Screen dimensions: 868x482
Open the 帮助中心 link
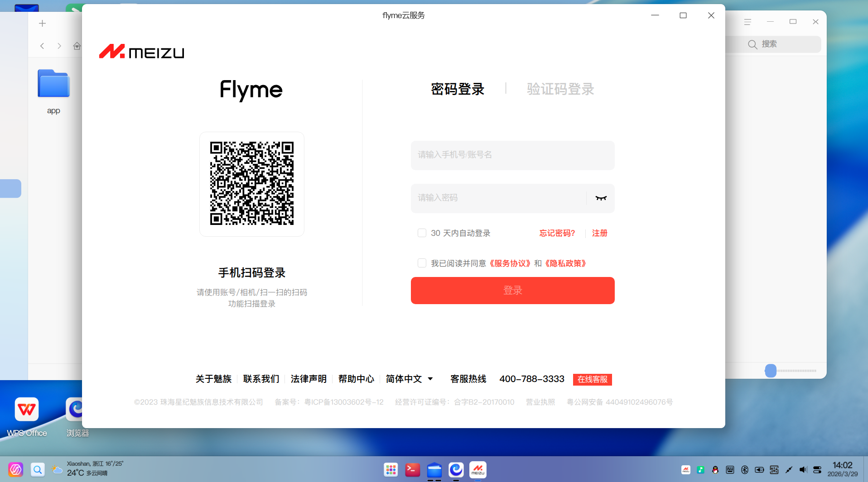356,379
